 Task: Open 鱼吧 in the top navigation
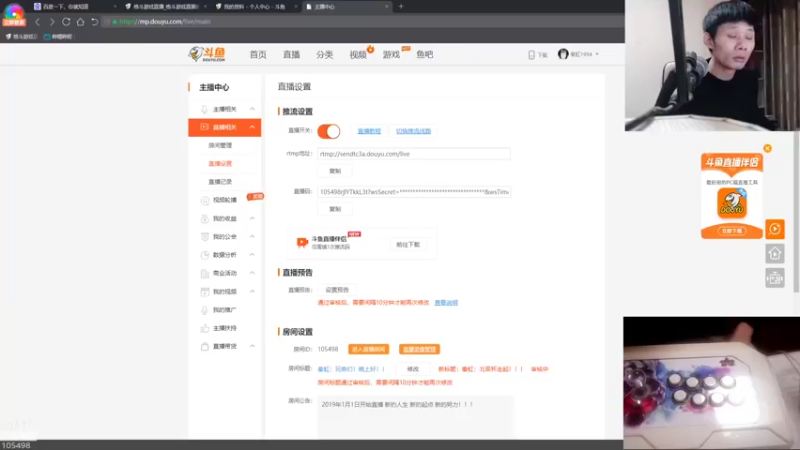point(424,55)
